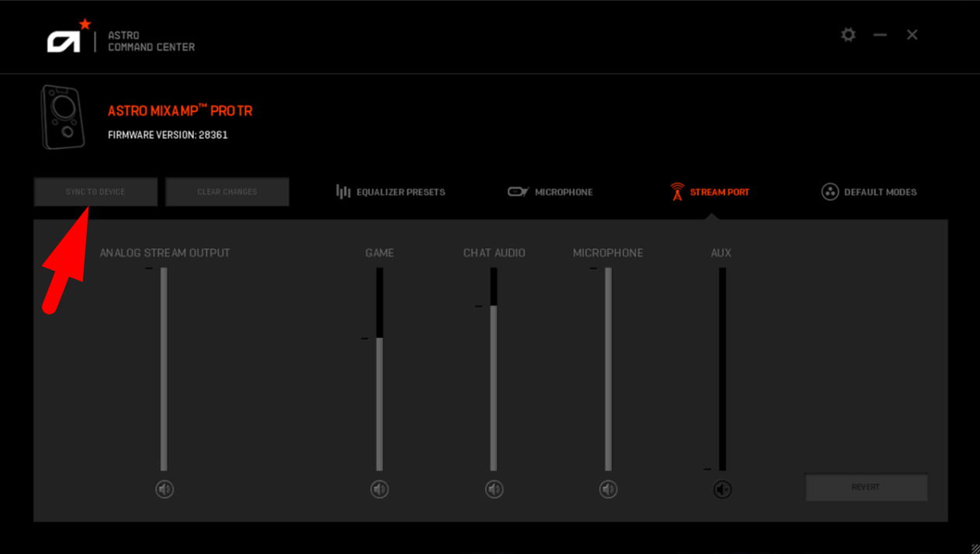This screenshot has width=980, height=554.
Task: Mute the Chat Audio channel
Action: [x=494, y=490]
